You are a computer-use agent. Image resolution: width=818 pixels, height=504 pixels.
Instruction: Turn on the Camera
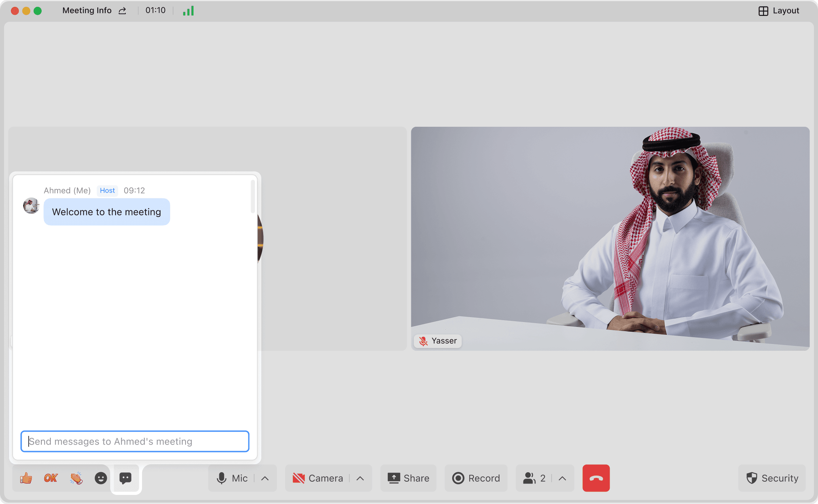click(318, 478)
